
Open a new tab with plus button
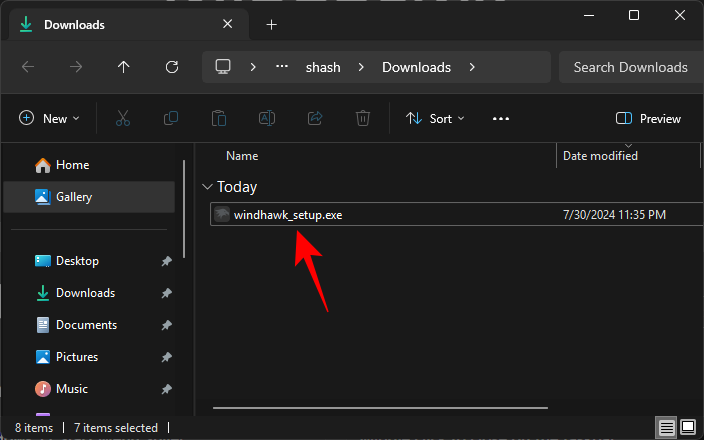(271, 24)
